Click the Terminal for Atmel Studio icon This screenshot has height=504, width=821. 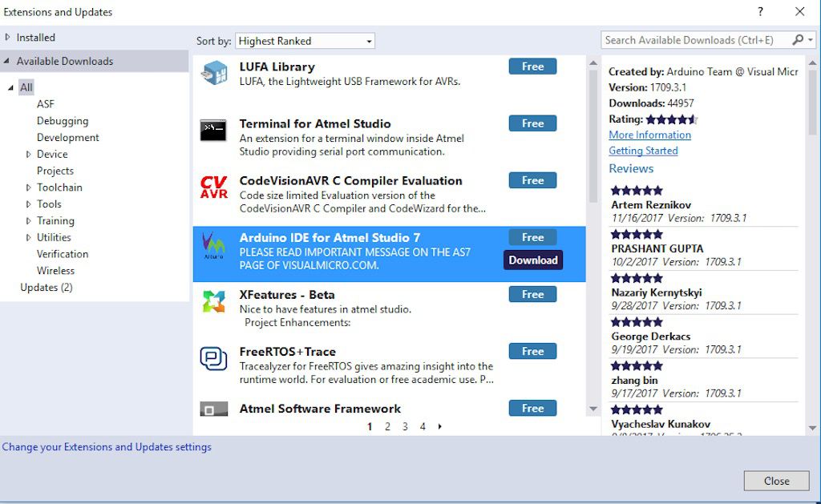click(213, 130)
